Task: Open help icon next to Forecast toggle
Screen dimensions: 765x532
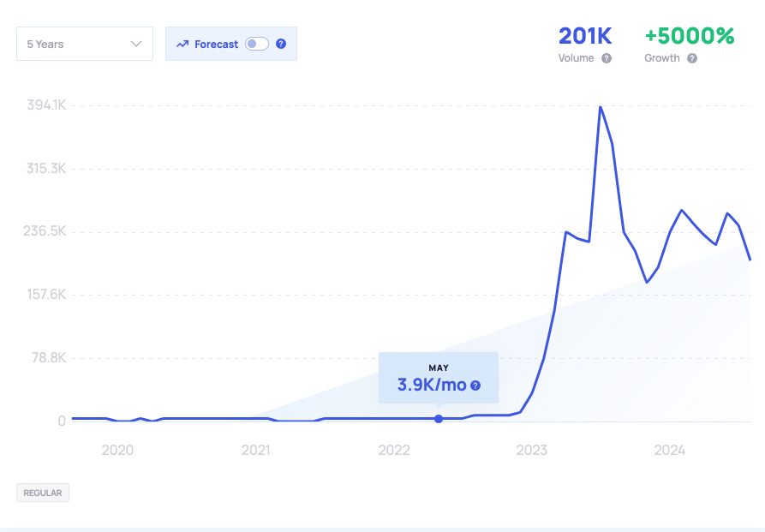Action: (x=280, y=43)
